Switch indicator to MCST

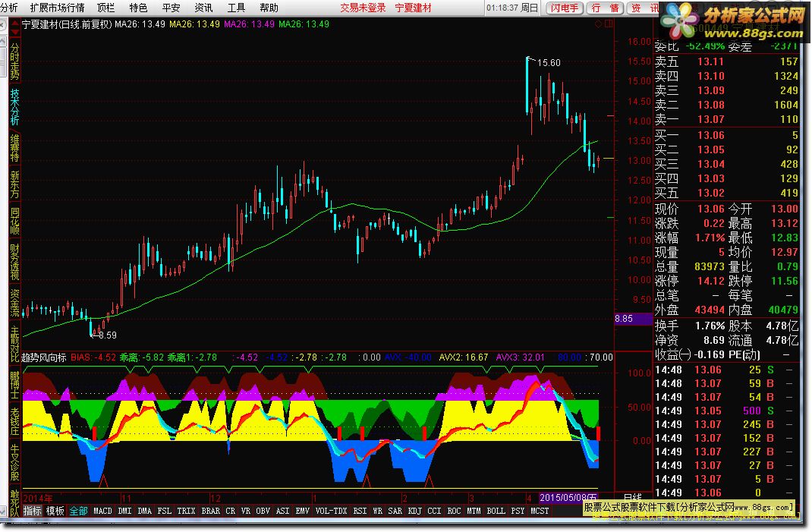click(540, 511)
